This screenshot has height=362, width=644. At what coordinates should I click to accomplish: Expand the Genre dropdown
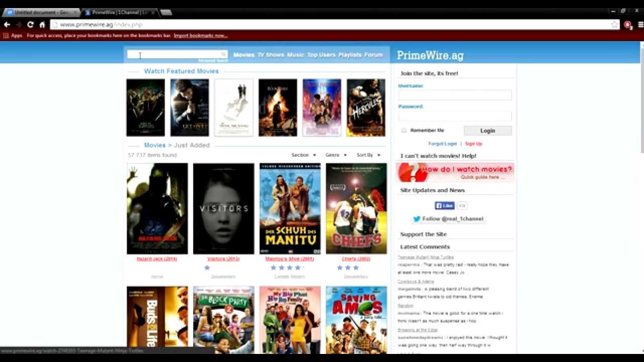[x=336, y=155]
